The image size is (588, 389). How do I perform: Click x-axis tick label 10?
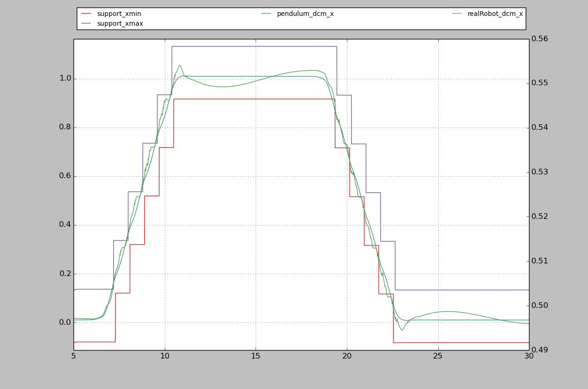165,356
